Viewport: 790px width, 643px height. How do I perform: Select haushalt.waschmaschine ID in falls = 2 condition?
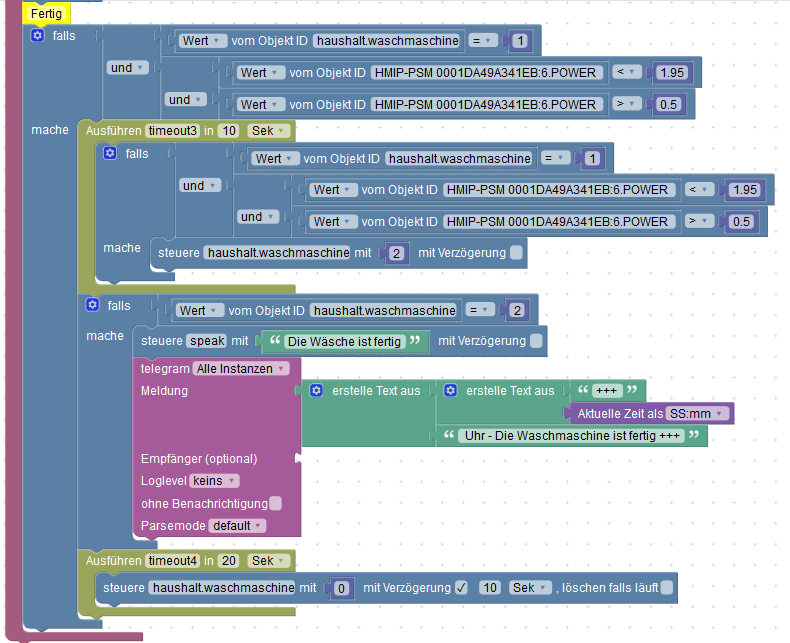coord(383,310)
